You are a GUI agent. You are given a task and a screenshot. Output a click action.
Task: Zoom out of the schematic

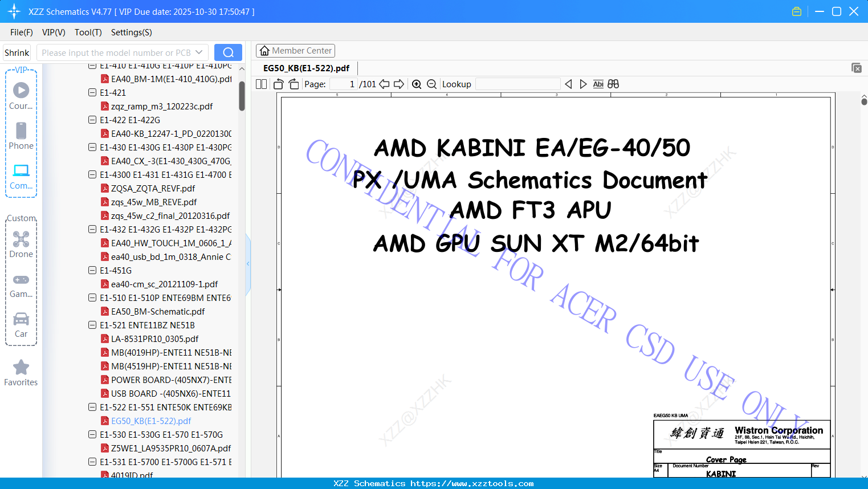tap(431, 84)
